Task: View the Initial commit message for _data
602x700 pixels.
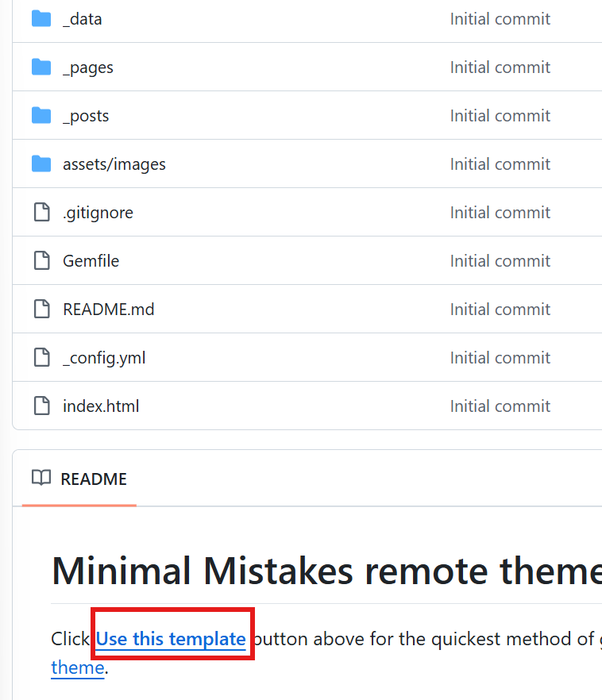Action: pyautogui.click(x=500, y=18)
